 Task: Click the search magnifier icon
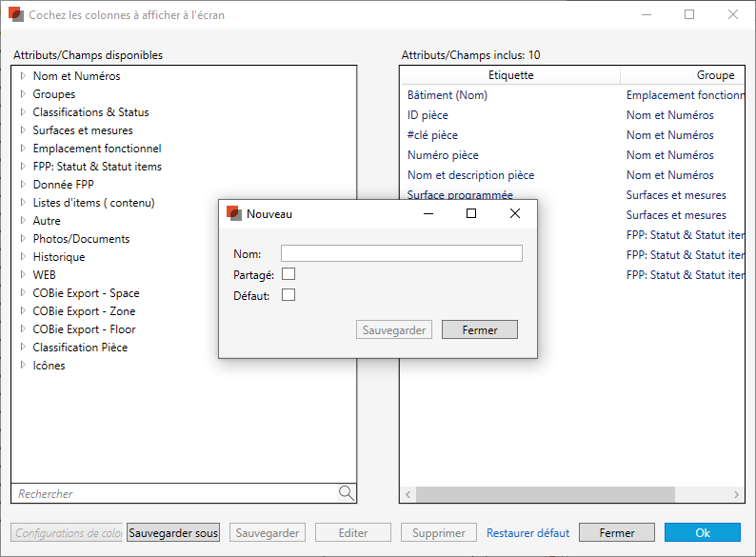coord(347,493)
